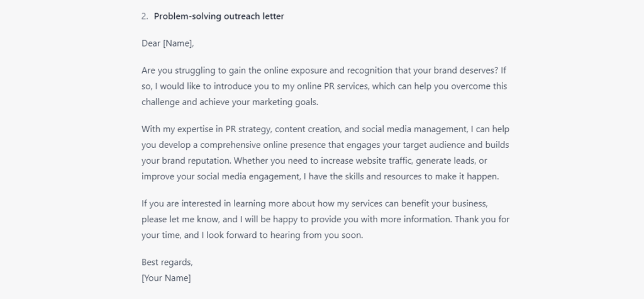Click the words 'Thank you for' in the last paragraph
This screenshot has width=644, height=299.
tap(482, 219)
